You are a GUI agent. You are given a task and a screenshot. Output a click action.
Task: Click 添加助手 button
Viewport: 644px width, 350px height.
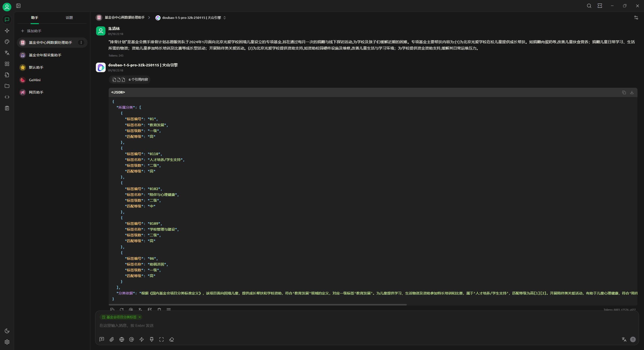31,31
